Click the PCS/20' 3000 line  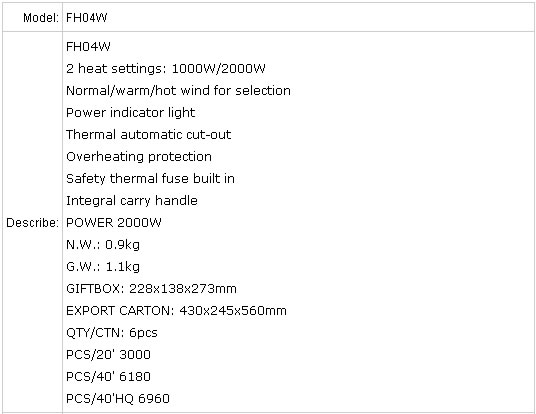108,355
